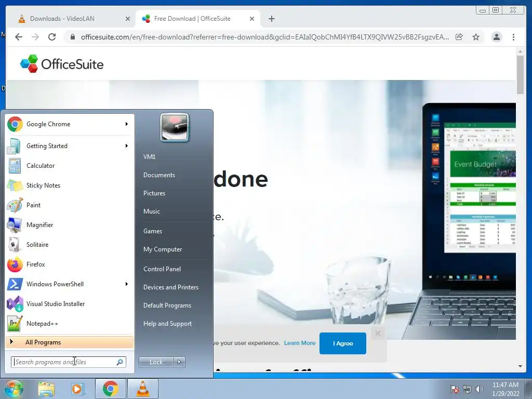The width and height of the screenshot is (532, 399).
Task: Open volume control in system tray
Action: pyautogui.click(x=480, y=390)
